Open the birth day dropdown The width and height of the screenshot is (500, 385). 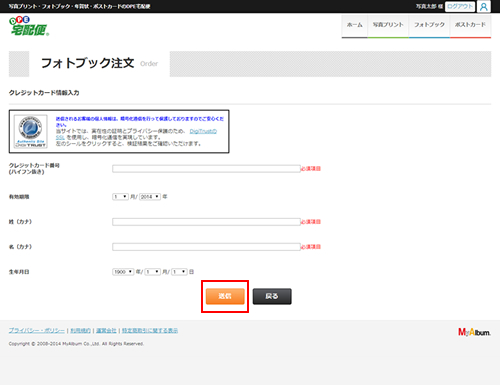pyautogui.click(x=179, y=272)
